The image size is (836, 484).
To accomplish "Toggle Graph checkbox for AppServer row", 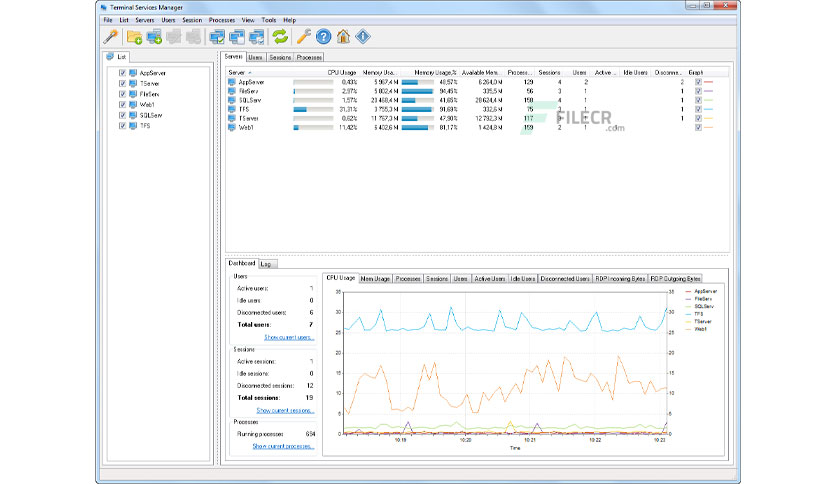I will pos(698,82).
